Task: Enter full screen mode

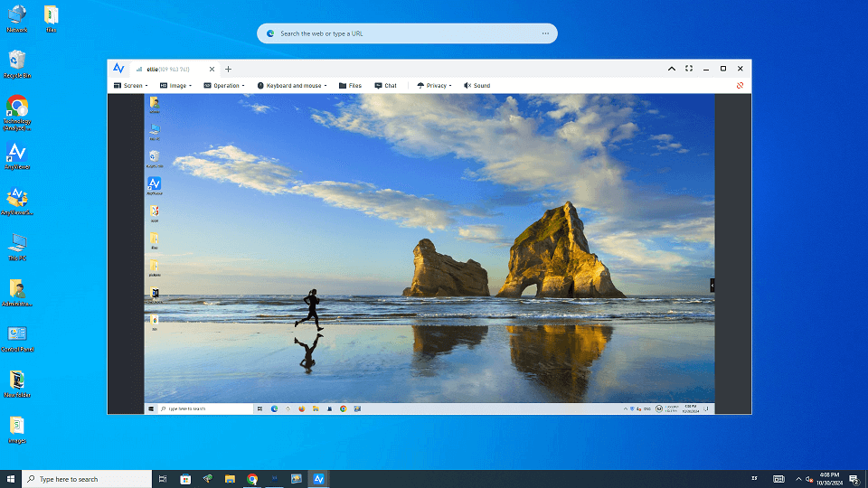Action: (x=689, y=69)
